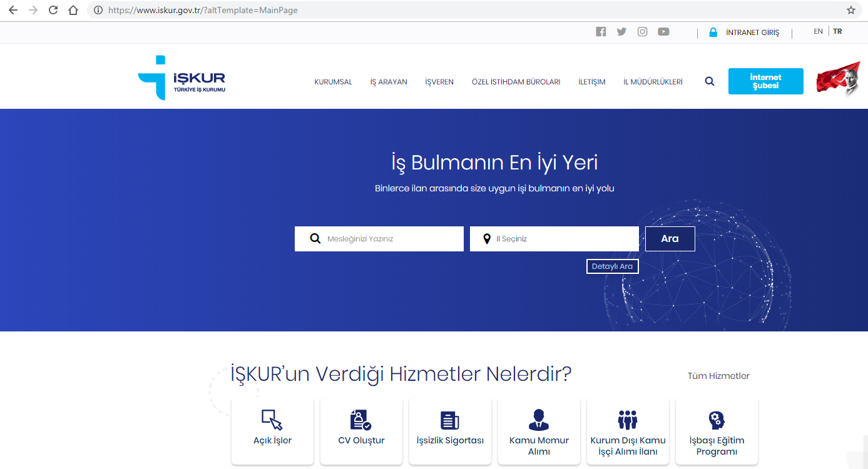Open İşbaşı Eğitim Programı card
Screen dimensions: 868x469
pyautogui.click(x=717, y=431)
